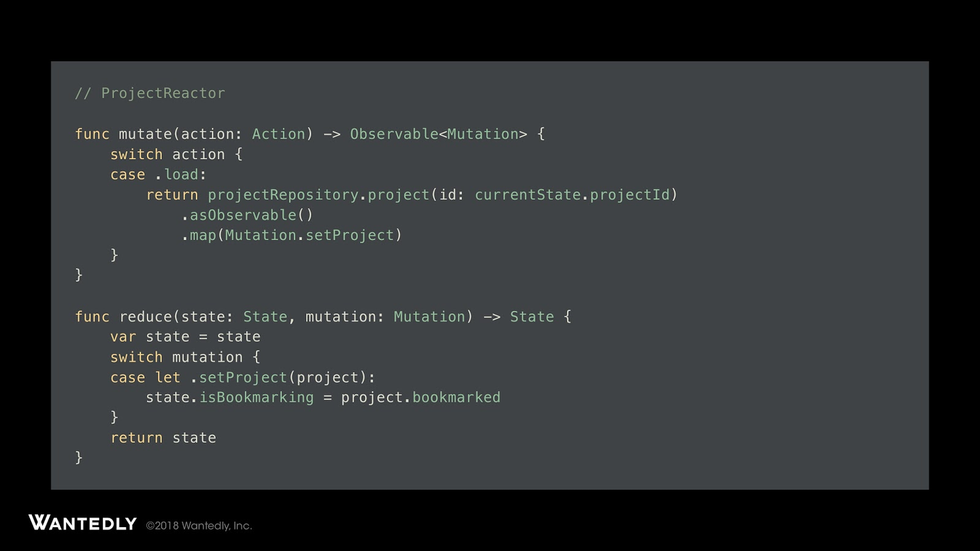Screen dimensions: 980x551
Task: Click the bookmarked property
Action: coord(456,397)
